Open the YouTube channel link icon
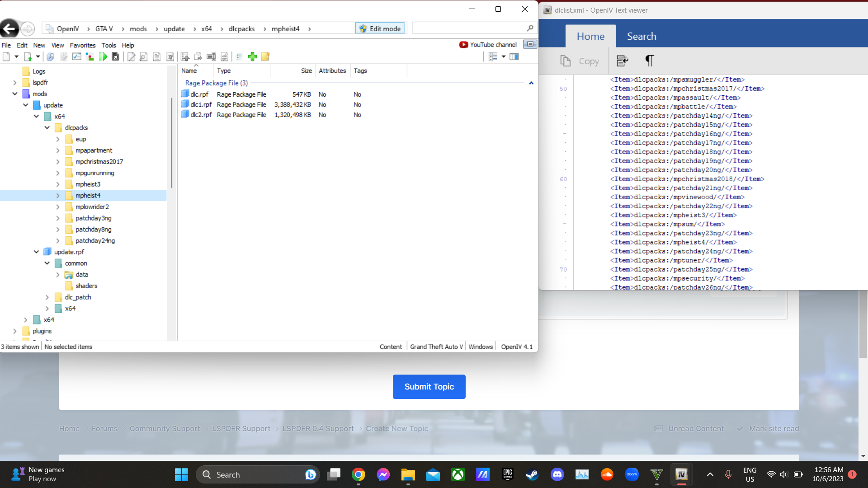Screen dimensions: 868x488 (x=463, y=45)
